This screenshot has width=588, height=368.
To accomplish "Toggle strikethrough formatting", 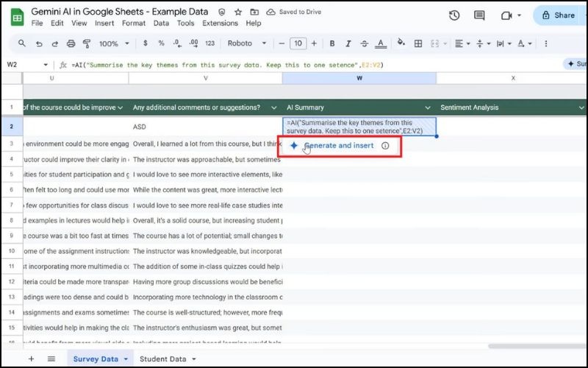I will (365, 44).
